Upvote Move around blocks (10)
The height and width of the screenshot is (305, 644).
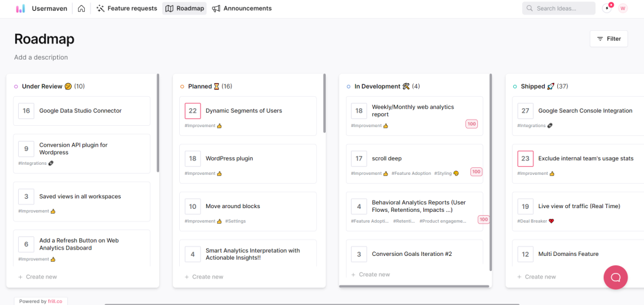pyautogui.click(x=192, y=206)
